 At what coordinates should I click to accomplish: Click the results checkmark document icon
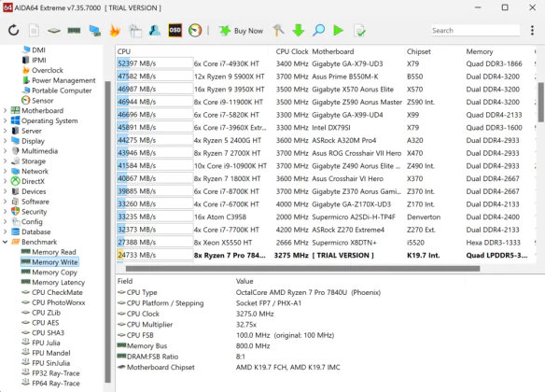[359, 31]
